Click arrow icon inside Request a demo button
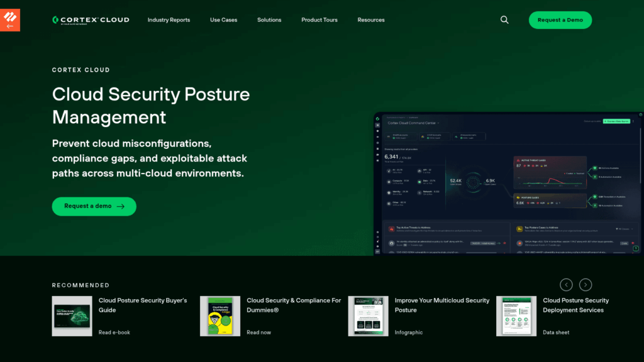 (120, 206)
